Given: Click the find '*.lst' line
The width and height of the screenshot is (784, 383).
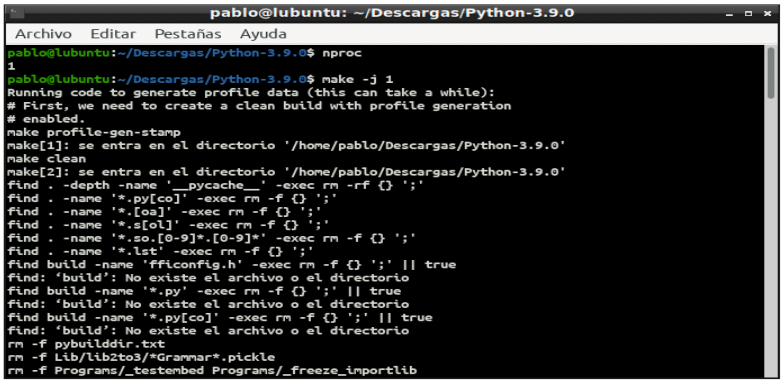Looking at the screenshot, I should (160, 251).
